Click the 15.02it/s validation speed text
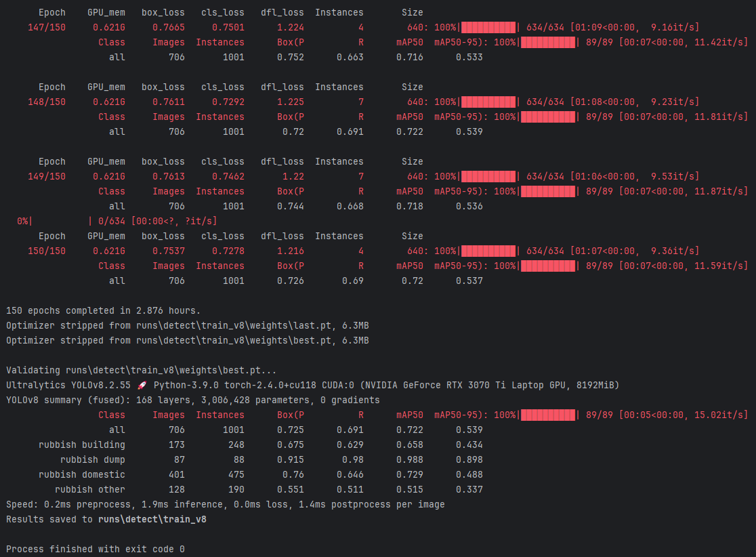The height and width of the screenshot is (557, 756). tap(718, 415)
